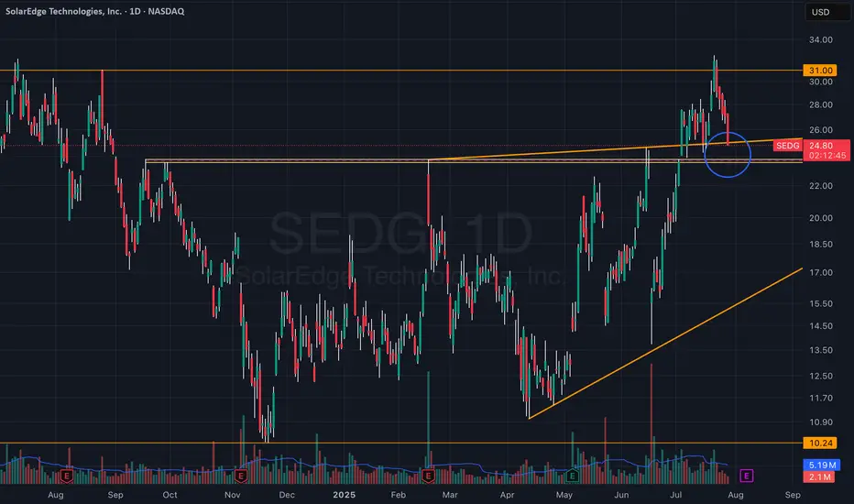This screenshot has height=504, width=854.
Task: Click the Feb label on time axis
Action: point(398,495)
